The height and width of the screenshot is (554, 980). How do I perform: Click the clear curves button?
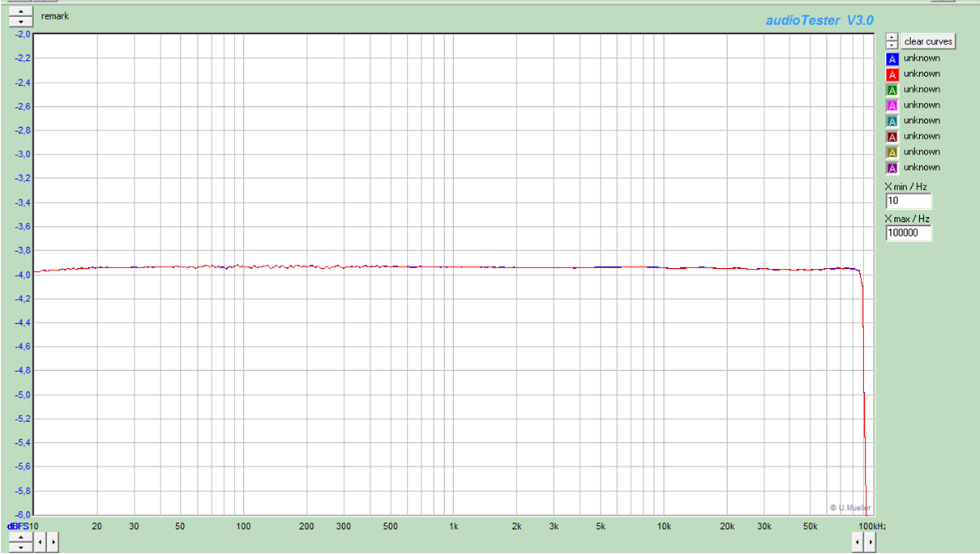pos(928,41)
